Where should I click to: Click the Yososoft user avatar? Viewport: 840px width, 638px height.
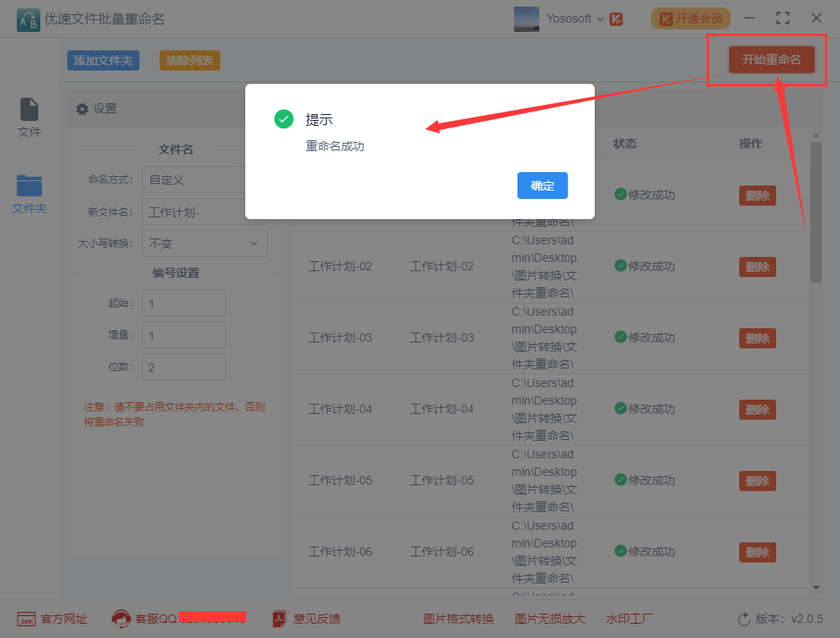[x=526, y=18]
